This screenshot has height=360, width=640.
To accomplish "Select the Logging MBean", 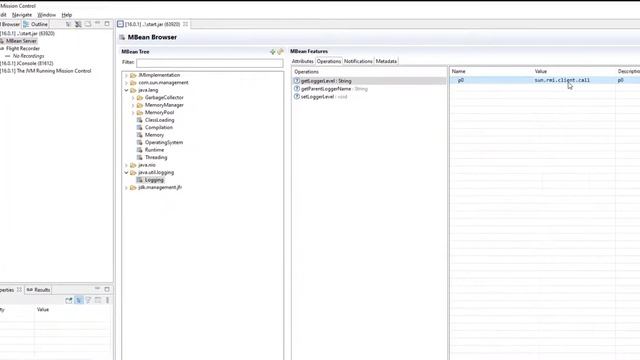I will click(x=154, y=180).
